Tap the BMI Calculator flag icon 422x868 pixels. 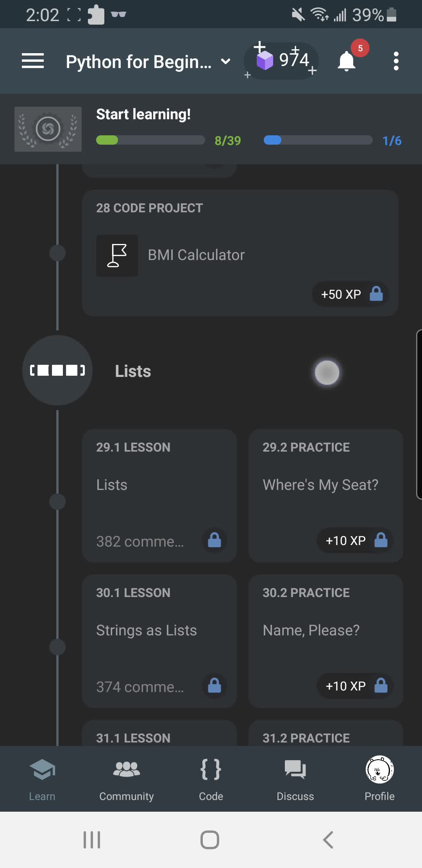coord(117,256)
